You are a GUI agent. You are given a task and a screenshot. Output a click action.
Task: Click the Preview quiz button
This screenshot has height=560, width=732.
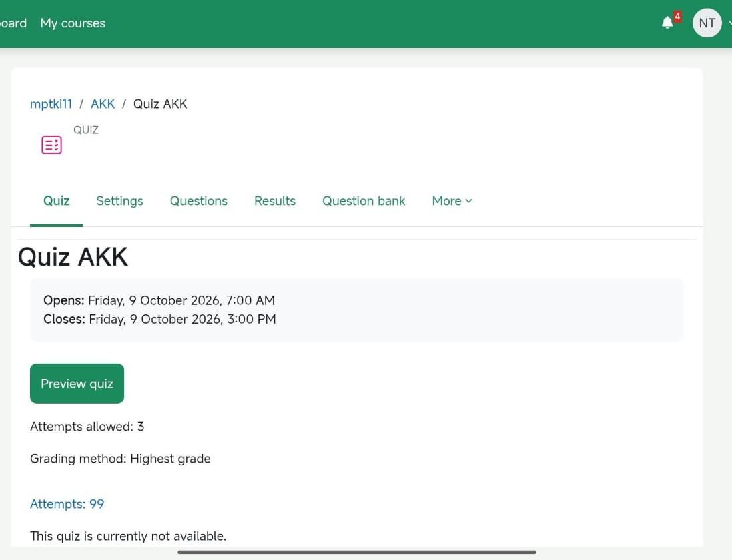77,383
